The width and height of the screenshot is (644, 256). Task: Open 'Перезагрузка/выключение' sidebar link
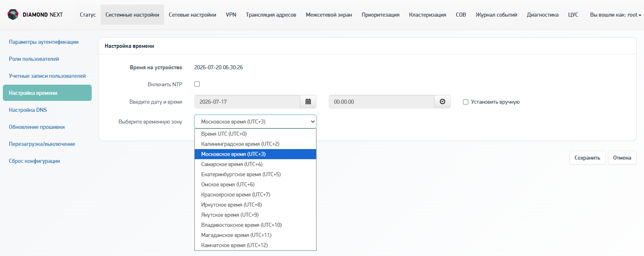(42, 144)
